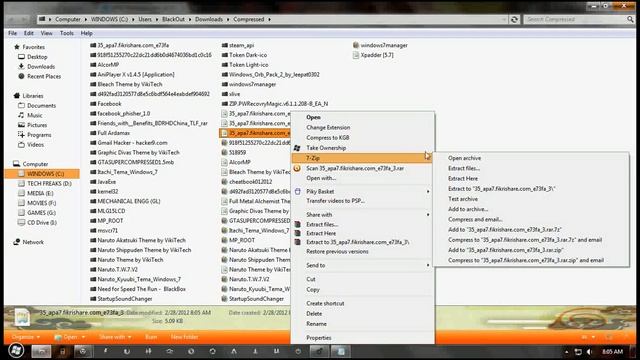Open Organize dropdown in toolbar
The image size is (640, 360).
26,337
